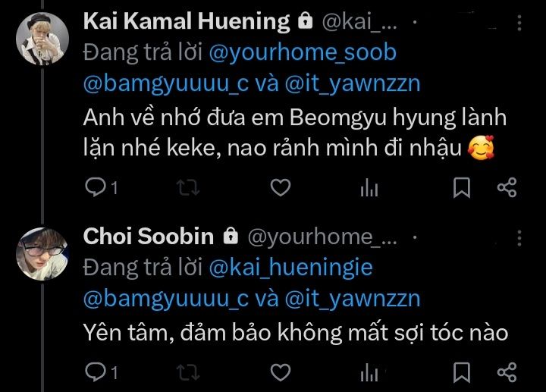Open reply on Kai Kamal Huening's tweet
The width and height of the screenshot is (546, 392).
point(95,187)
